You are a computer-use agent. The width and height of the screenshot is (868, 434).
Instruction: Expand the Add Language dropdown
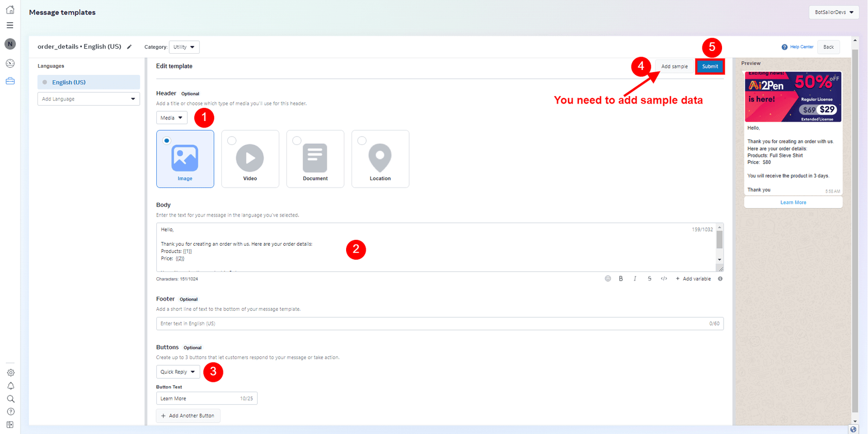tap(88, 99)
